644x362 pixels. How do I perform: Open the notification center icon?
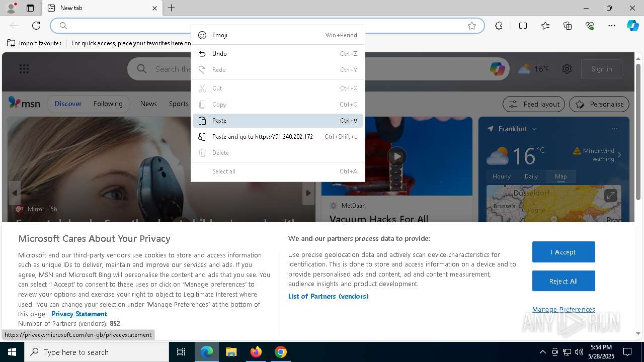pos(627,352)
